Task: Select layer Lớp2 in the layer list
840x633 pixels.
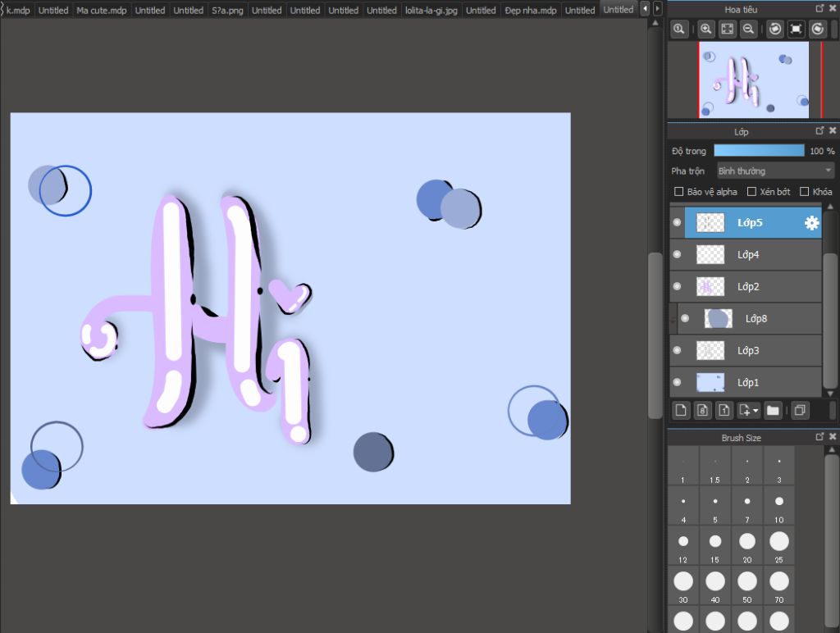Action: (x=746, y=286)
